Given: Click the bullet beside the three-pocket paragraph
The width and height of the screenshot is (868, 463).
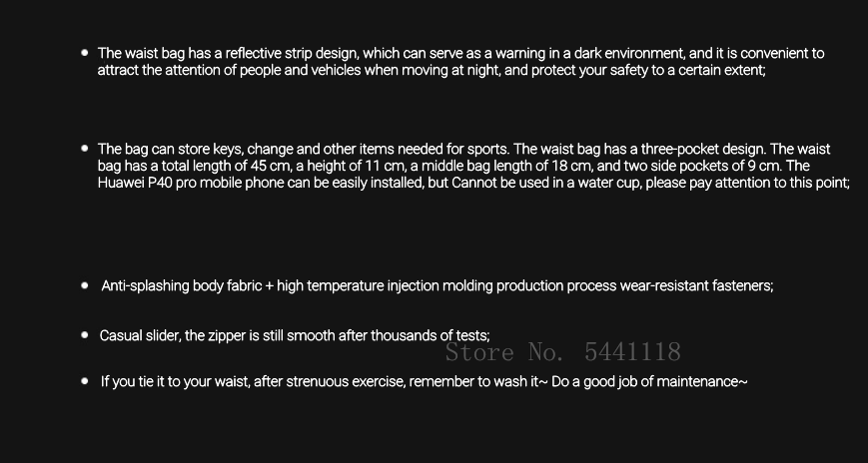Looking at the screenshot, I should click(85, 149).
